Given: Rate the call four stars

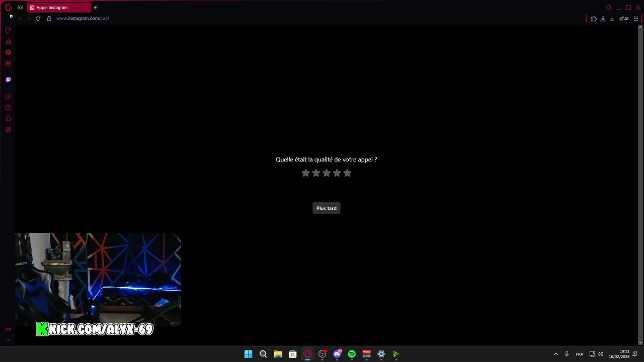Looking at the screenshot, I should pos(337,173).
